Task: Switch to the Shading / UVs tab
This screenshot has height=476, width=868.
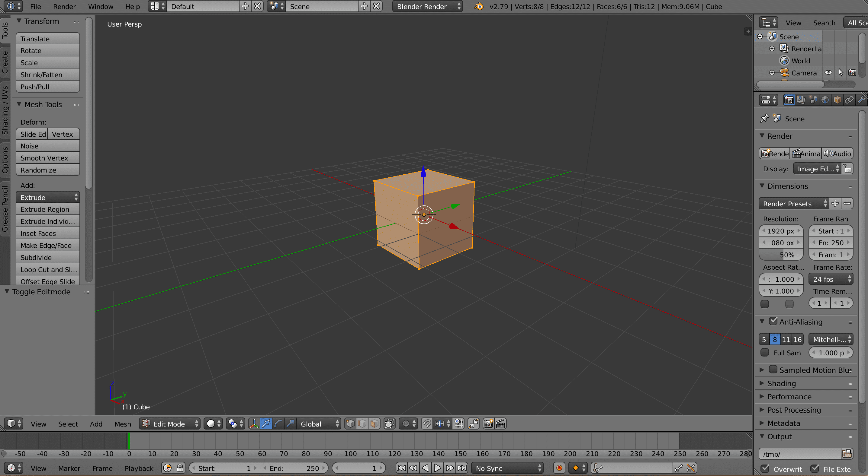Action: (5, 110)
